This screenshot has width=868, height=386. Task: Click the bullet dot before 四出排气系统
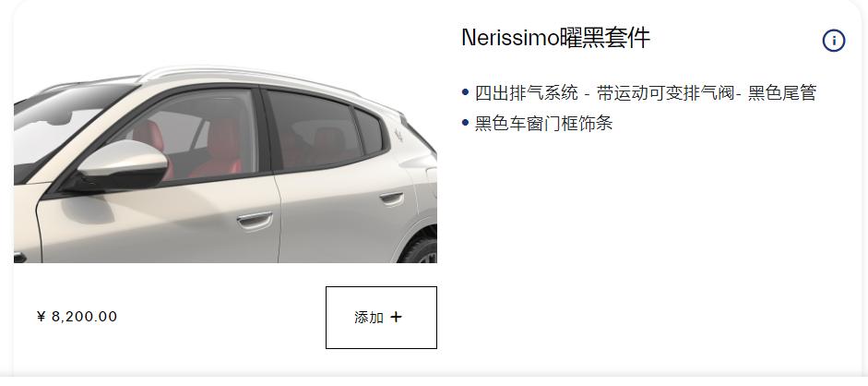[x=465, y=92]
